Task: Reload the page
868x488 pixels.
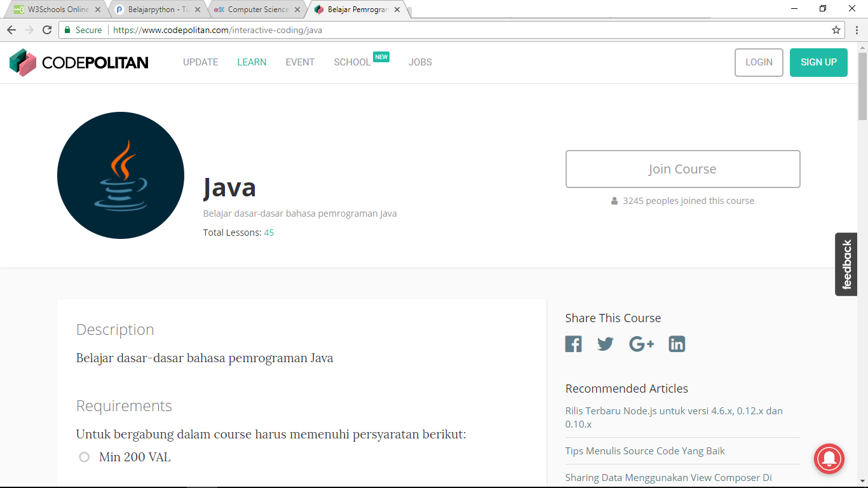Action: [x=47, y=30]
